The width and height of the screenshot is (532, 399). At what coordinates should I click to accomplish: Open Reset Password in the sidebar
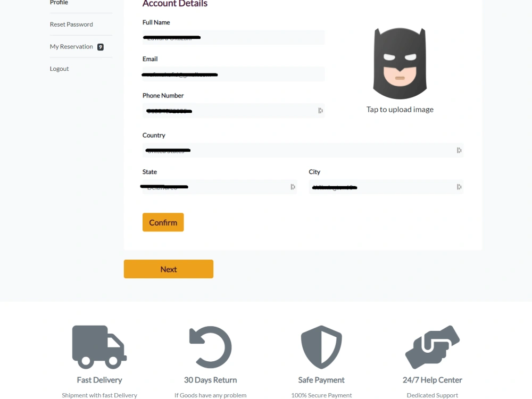point(71,24)
